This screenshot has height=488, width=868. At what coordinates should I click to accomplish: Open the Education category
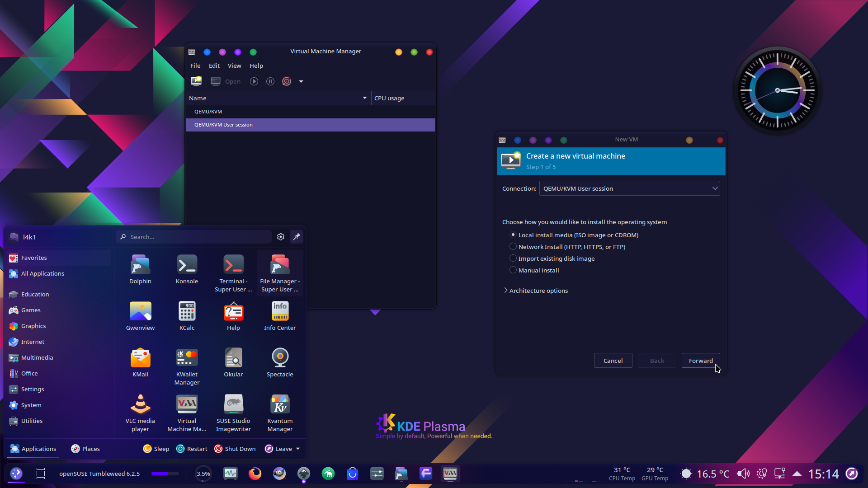pos(59,294)
